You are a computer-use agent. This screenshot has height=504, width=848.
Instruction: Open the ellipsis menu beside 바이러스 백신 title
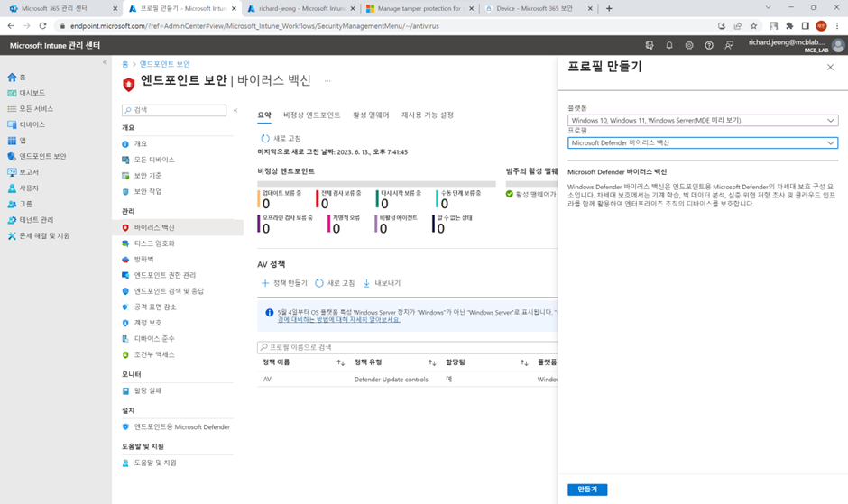pos(327,80)
